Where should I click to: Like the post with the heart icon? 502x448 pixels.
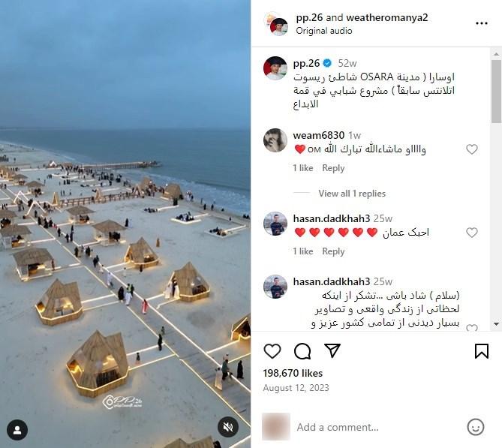coord(272,351)
